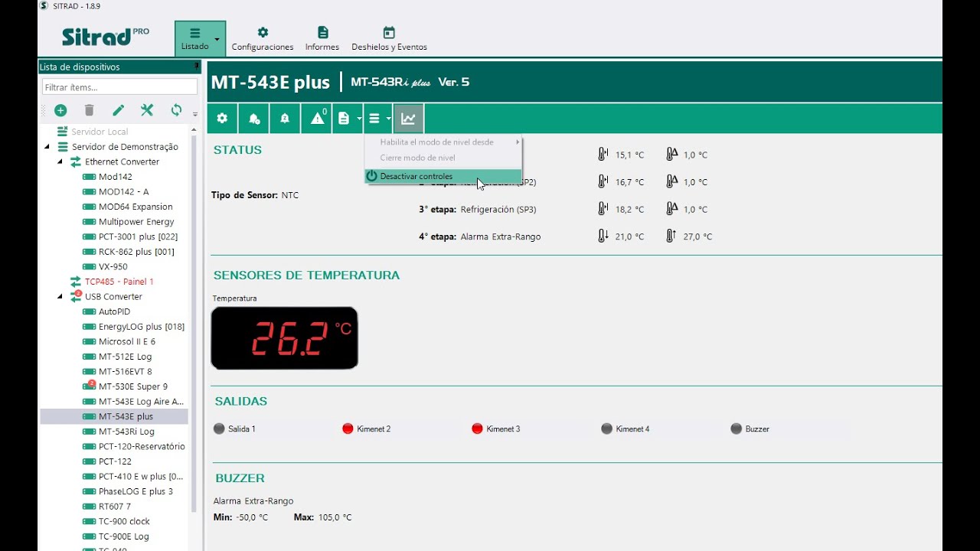Image resolution: width=980 pixels, height=551 pixels.
Task: Click Habilita el modo de nivel desde
Action: point(443,142)
